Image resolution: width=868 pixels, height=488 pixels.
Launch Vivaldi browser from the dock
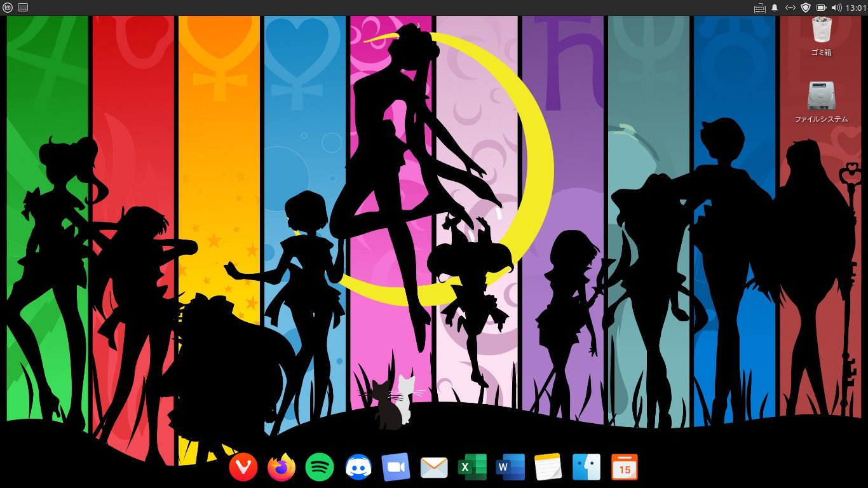coord(243,467)
